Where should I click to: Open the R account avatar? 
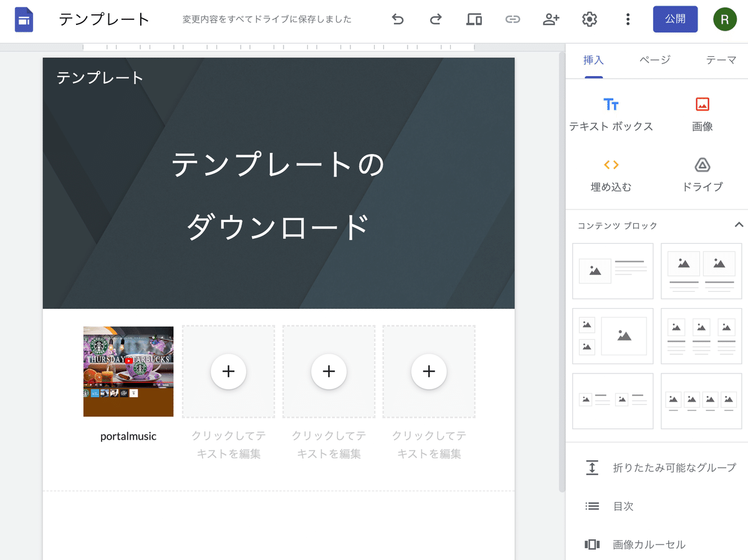pyautogui.click(x=724, y=19)
